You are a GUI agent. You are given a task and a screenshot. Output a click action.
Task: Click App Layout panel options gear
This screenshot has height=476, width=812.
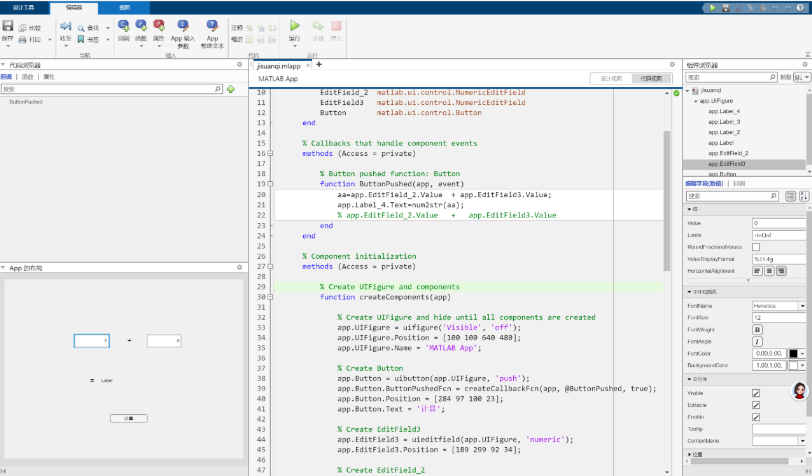click(240, 268)
